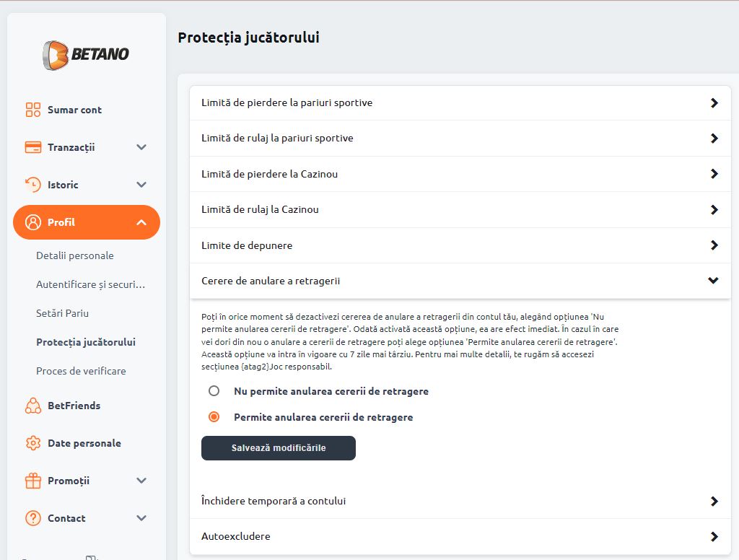Click Salvează modificările button
Screen dimensions: 739x560
[279, 448]
